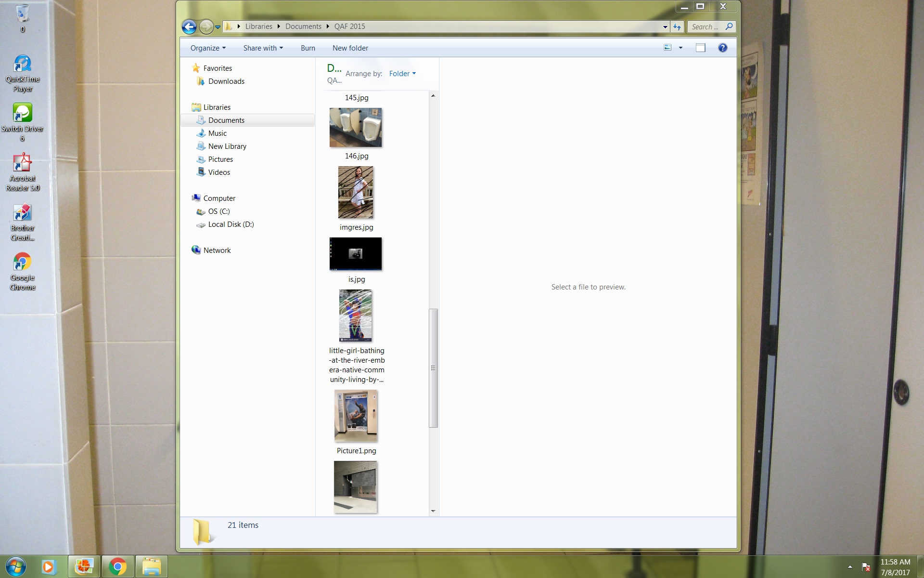Open the Organize menu

pyautogui.click(x=208, y=48)
